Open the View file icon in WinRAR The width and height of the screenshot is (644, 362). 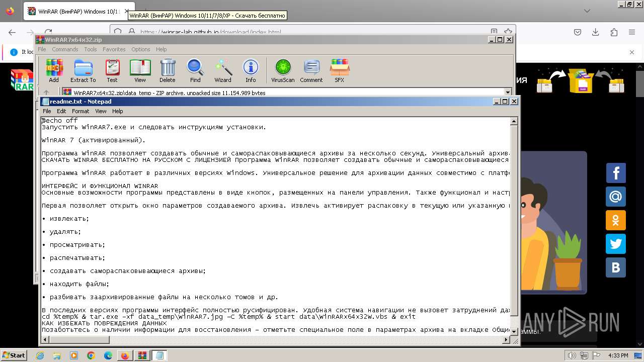tap(140, 71)
